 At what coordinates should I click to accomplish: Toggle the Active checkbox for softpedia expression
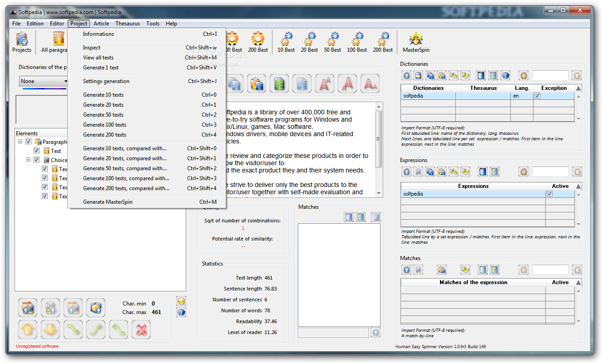pos(550,194)
